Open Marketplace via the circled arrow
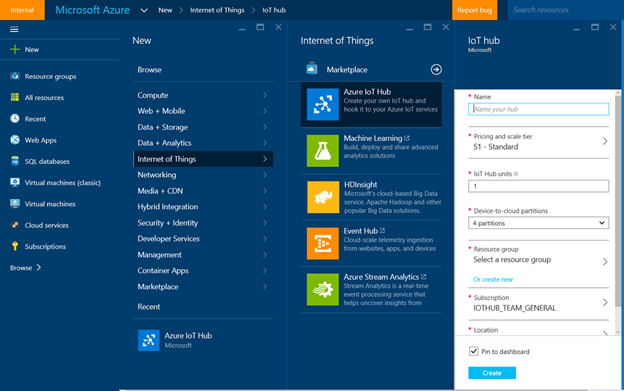 436,70
